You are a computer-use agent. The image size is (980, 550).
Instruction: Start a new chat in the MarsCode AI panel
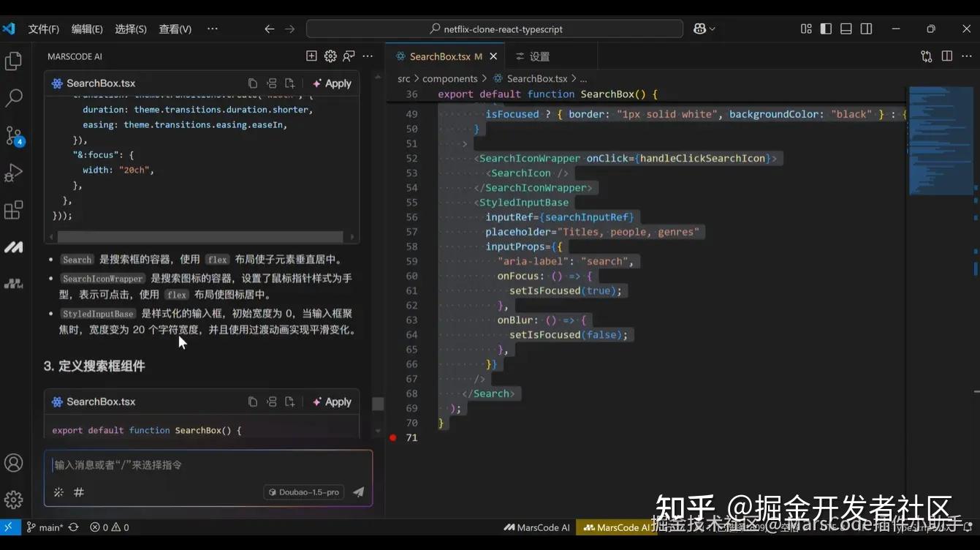311,56
